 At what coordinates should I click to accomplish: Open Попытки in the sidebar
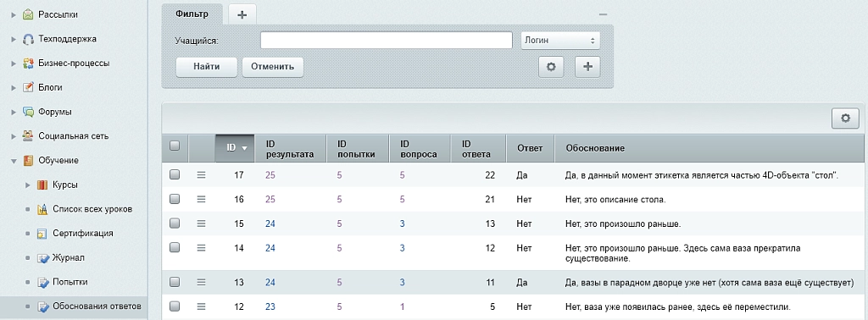pos(70,282)
